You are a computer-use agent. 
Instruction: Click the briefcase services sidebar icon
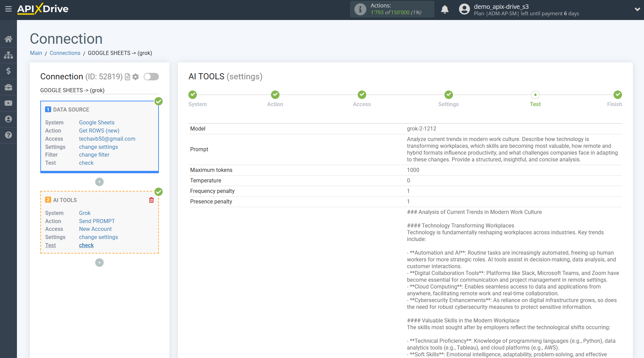(x=8, y=87)
